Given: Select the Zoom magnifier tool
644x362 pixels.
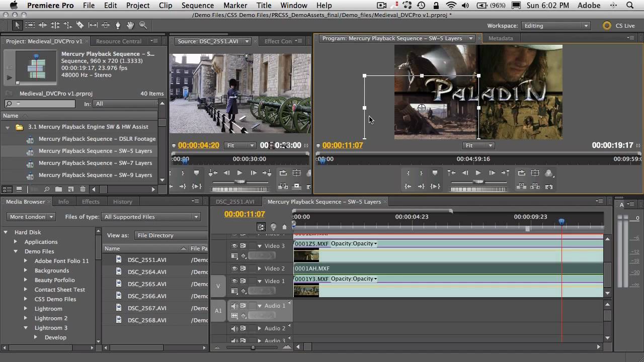Looking at the screenshot, I should [143, 25].
